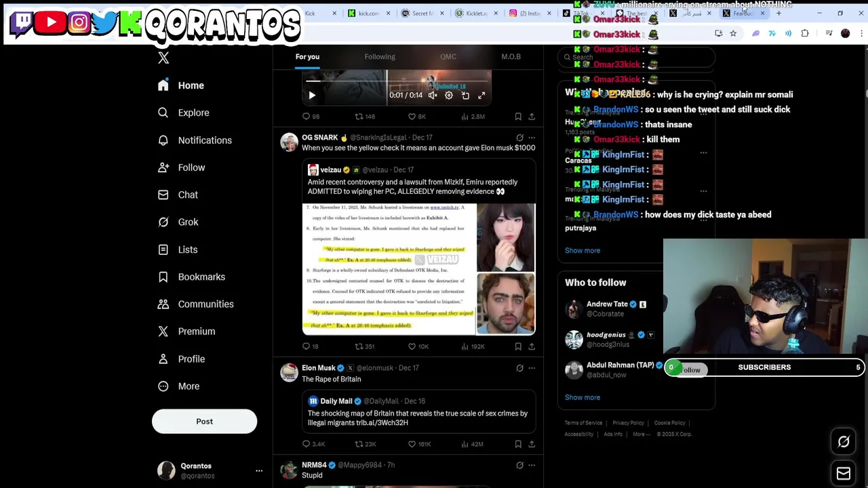Open the floating Grok button
868x488 pixels.
click(844, 442)
